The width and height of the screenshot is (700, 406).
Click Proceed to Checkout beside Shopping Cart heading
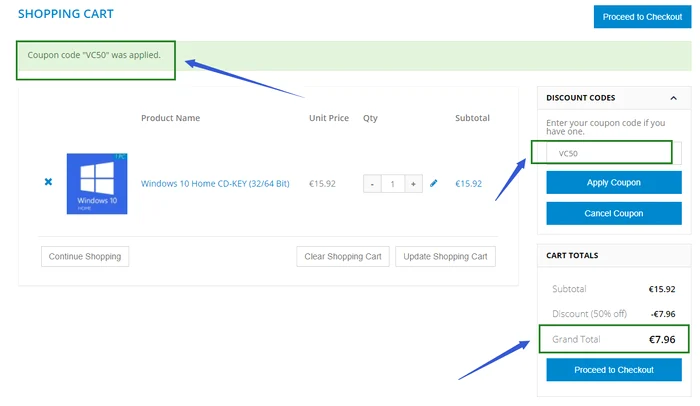(642, 17)
